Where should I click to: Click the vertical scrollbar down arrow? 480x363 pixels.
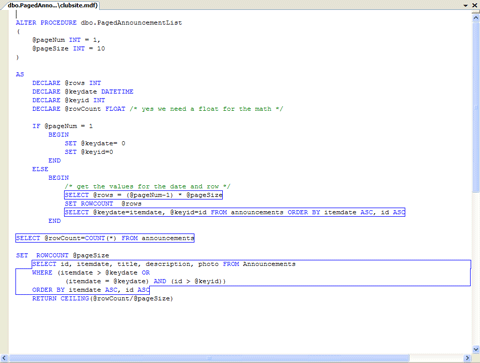click(x=476, y=349)
